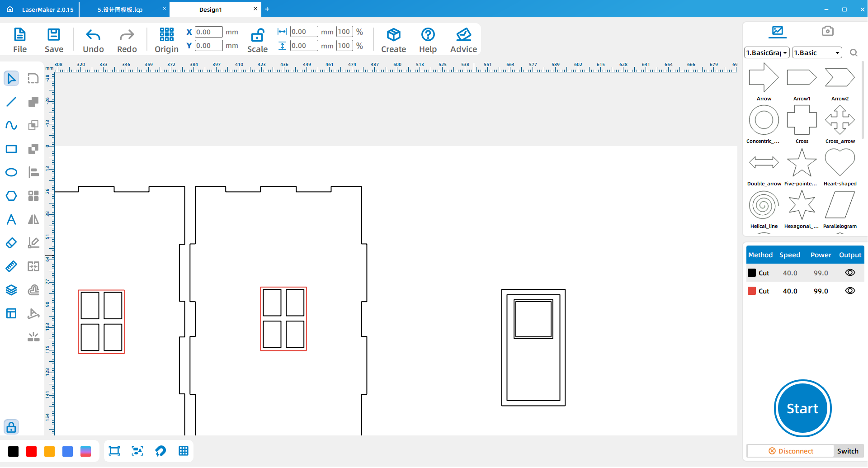This screenshot has height=468, width=868.
Task: Insert the Helical_line shape
Action: pos(764,205)
